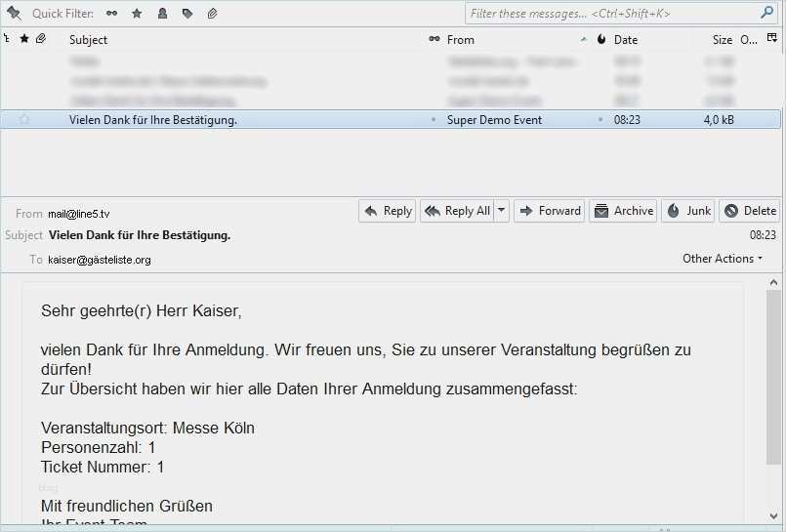This screenshot has height=532, width=786.
Task: Filter starred messages in Quick Filter
Action: pyautogui.click(x=137, y=14)
